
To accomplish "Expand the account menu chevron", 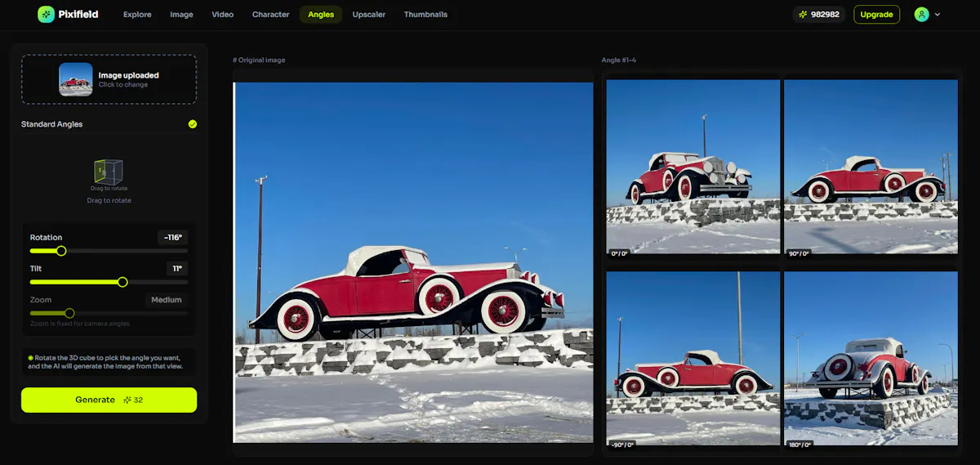I will click(x=937, y=15).
